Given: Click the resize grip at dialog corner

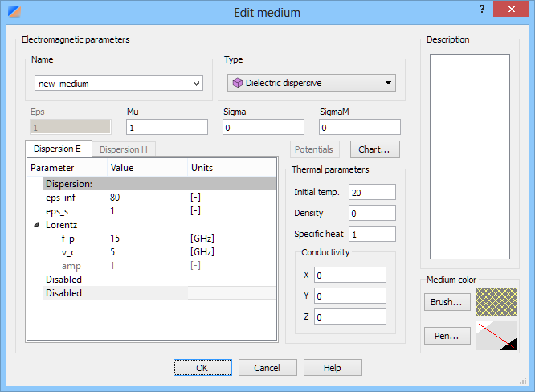Looking at the screenshot, I should [x=523, y=381].
